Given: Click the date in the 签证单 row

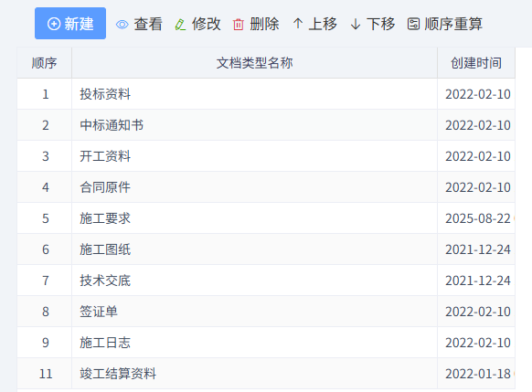Looking at the screenshot, I should coord(478,312).
